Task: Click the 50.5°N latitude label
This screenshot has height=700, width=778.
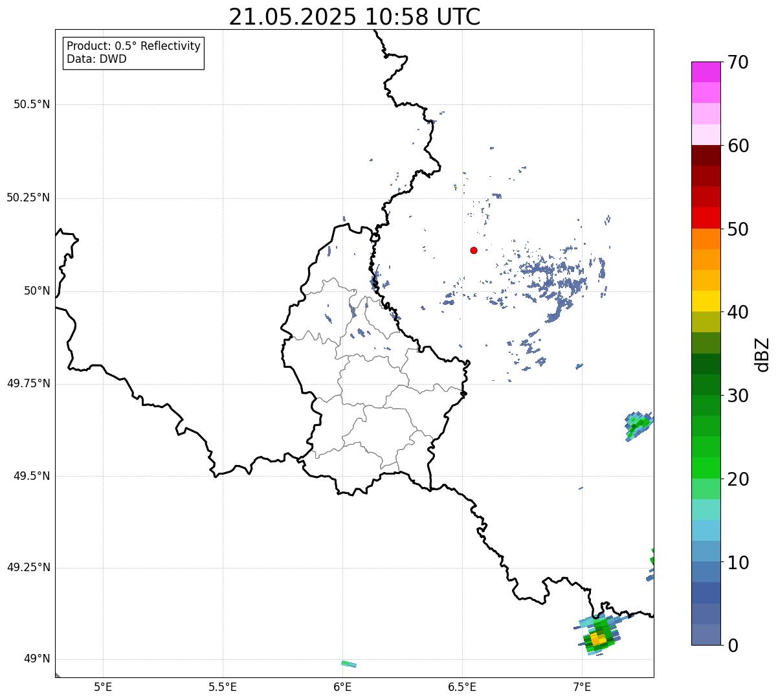Action: click(32, 104)
